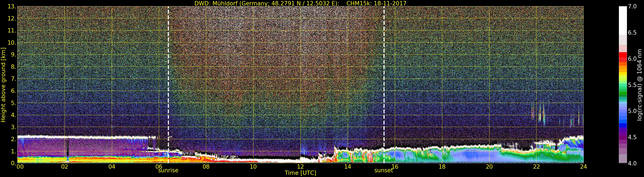Click the sunset label below the time axis
The width and height of the screenshot is (644, 177).
pyautogui.click(x=383, y=170)
